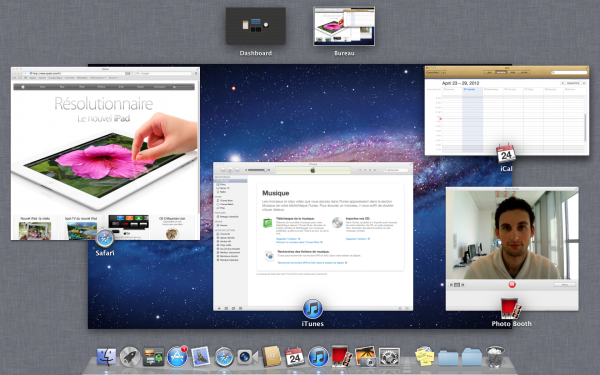Click the Safari badge icon under its window

tap(104, 238)
